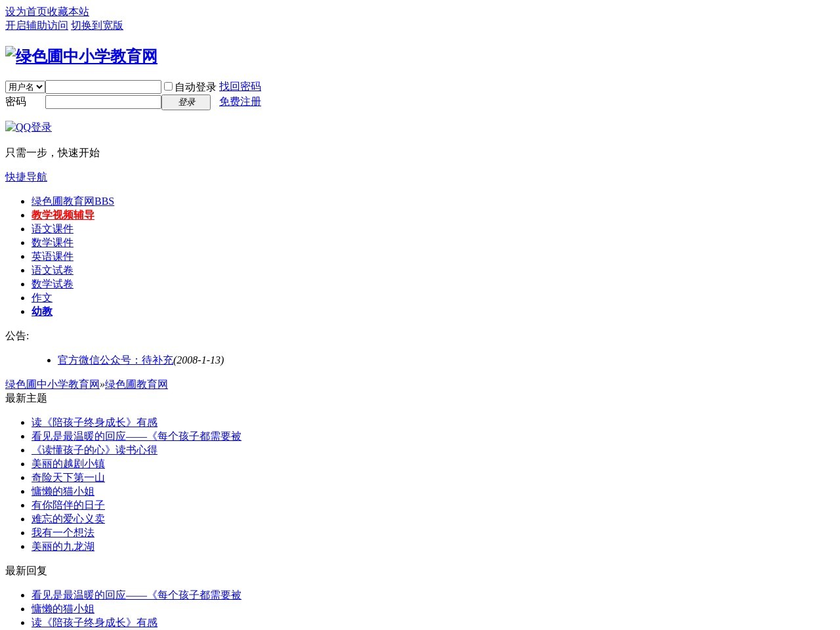Viewport: 840px width, 630px height.
Task: Open latest-topics post 读《陪孩子终身成长》有感
Action: click(94, 423)
